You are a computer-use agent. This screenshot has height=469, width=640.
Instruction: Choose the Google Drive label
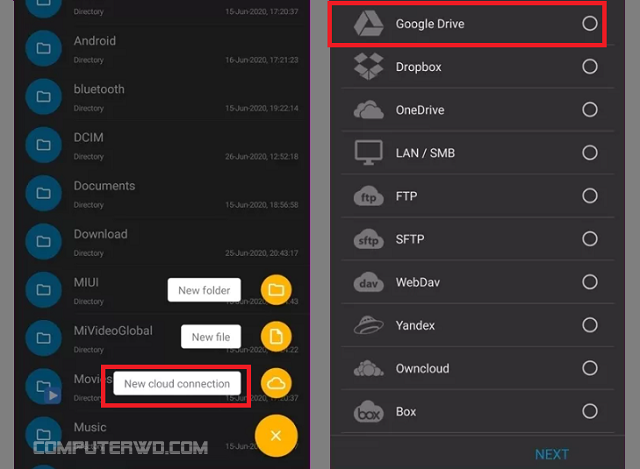tap(430, 24)
